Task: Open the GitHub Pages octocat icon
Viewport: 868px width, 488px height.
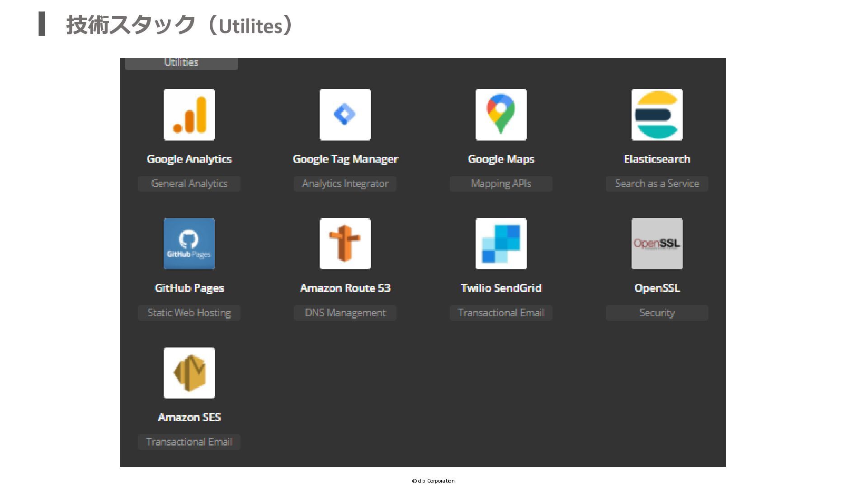Action: point(189,244)
